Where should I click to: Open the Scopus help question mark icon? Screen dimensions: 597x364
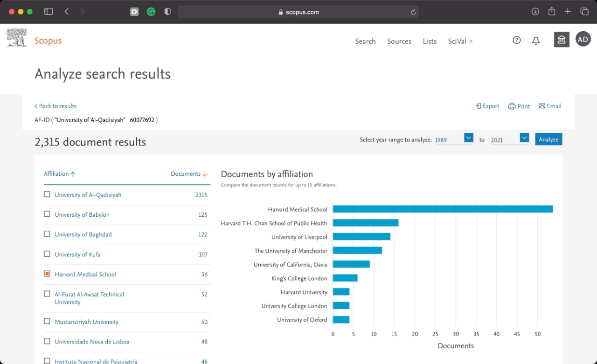pyautogui.click(x=516, y=41)
